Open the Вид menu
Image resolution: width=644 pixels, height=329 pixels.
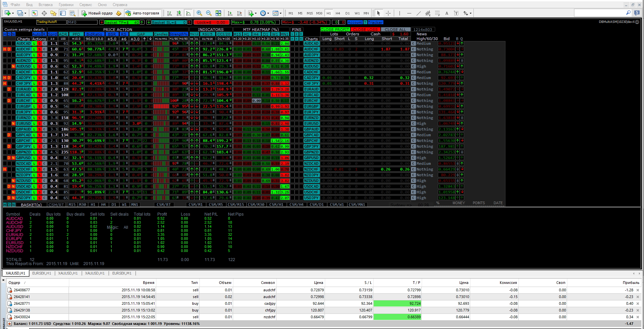pos(29,5)
